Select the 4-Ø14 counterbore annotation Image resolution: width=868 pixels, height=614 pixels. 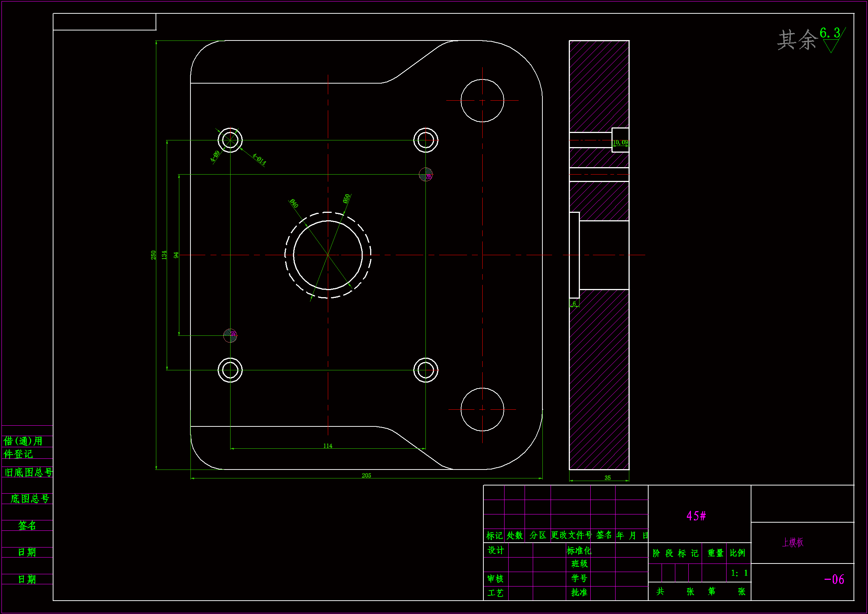260,159
